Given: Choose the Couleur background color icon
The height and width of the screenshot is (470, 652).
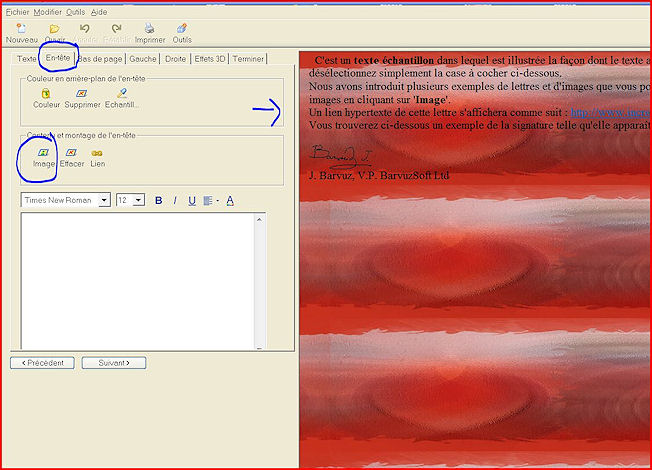Looking at the screenshot, I should tap(46, 93).
